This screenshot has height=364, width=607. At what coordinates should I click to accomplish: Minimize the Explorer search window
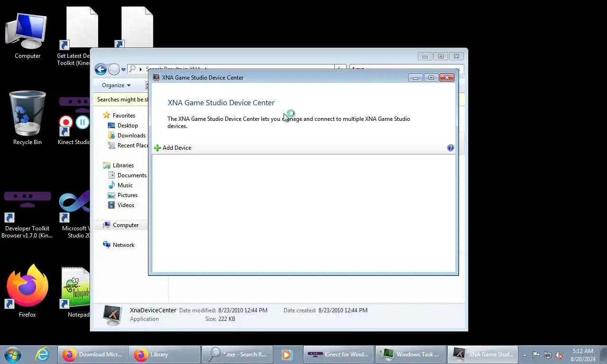425,56
